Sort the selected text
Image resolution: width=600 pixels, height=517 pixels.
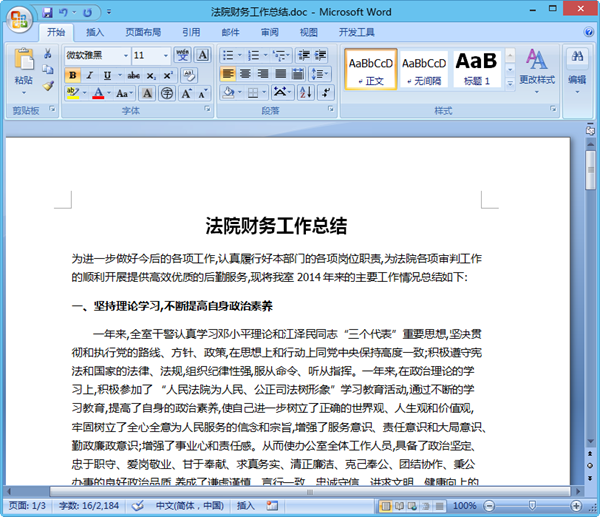[306, 92]
